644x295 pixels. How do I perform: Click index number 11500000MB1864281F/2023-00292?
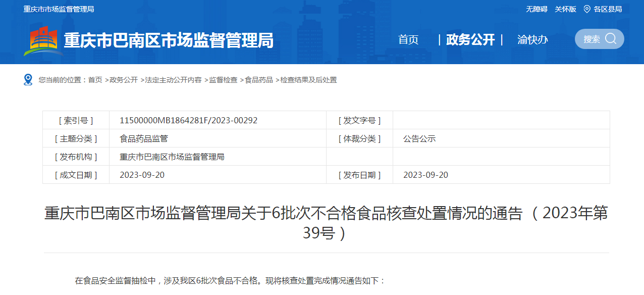189,120
